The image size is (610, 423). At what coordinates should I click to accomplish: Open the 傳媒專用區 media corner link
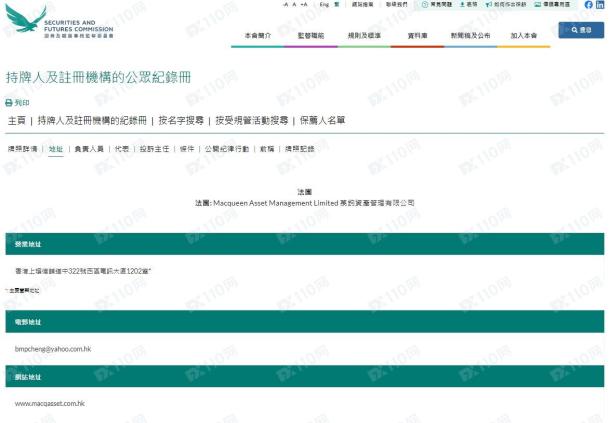click(x=552, y=5)
